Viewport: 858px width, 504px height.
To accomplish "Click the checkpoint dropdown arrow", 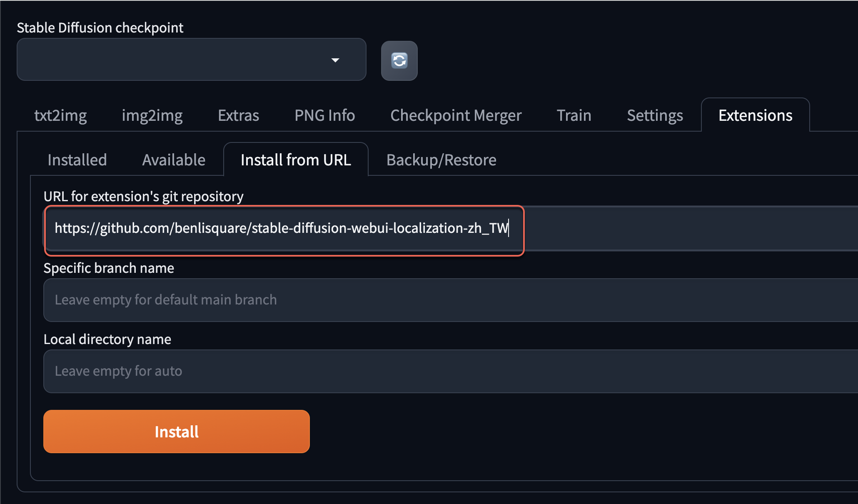I will pos(335,60).
